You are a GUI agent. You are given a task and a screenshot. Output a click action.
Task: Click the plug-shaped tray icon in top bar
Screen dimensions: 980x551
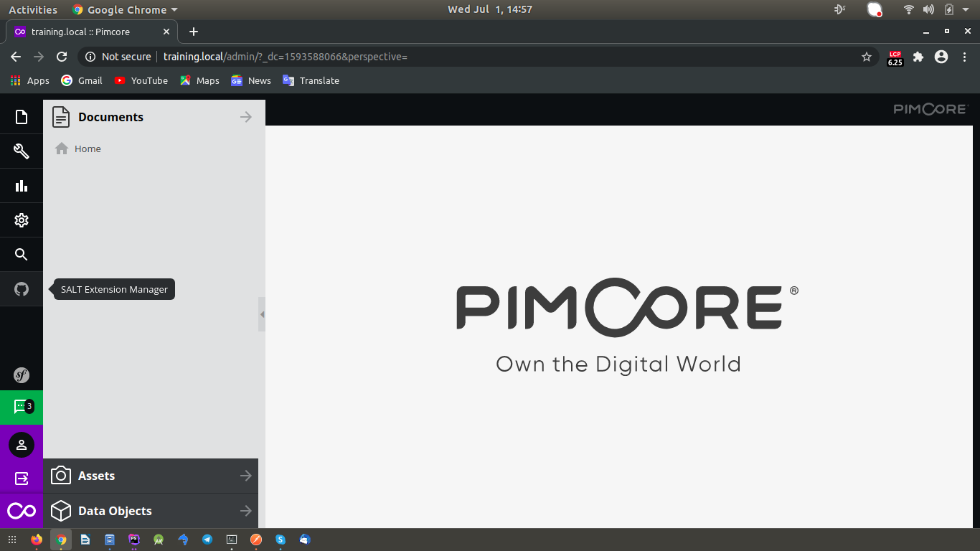(x=840, y=9)
